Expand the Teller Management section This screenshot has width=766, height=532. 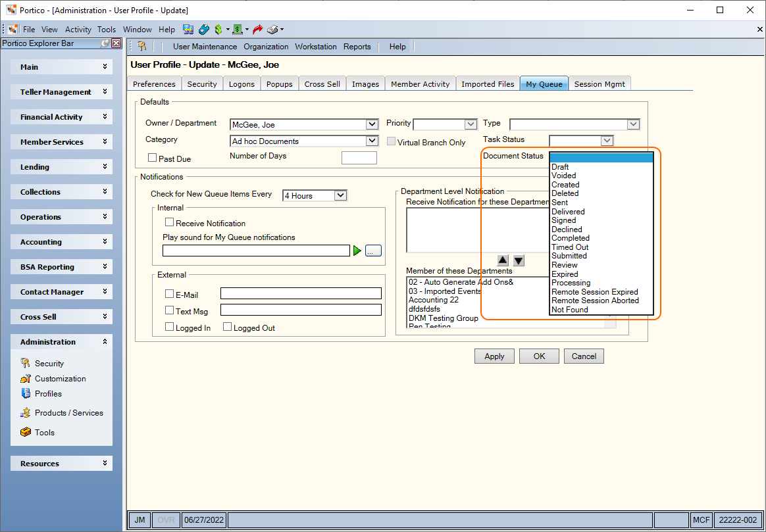click(x=62, y=92)
